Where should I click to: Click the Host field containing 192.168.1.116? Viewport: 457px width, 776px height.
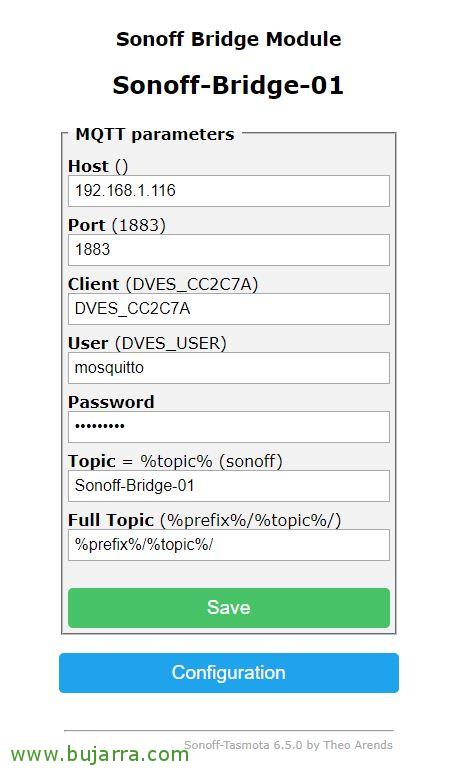229,191
